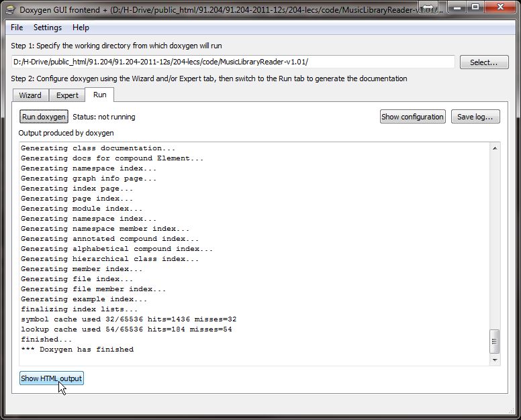Click 'Generating file index...' log line
This screenshot has height=420, width=521.
tap(77, 279)
